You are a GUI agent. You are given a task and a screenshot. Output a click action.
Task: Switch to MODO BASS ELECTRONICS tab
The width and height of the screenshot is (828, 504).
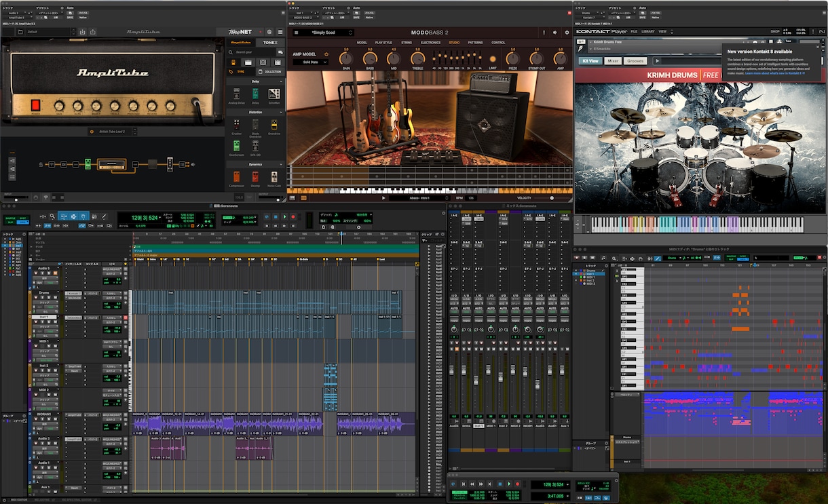(431, 43)
